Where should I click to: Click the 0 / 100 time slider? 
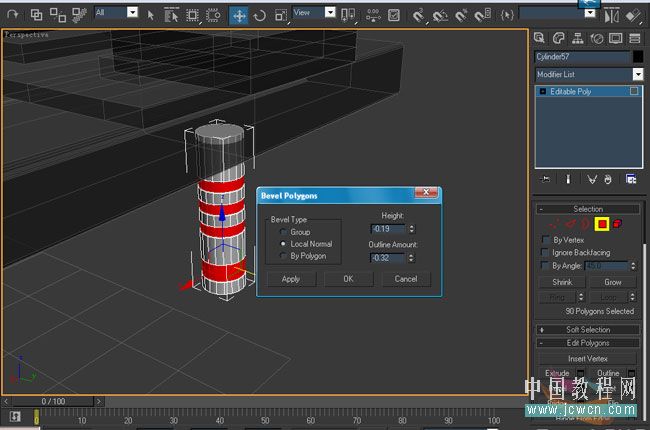[x=53, y=401]
